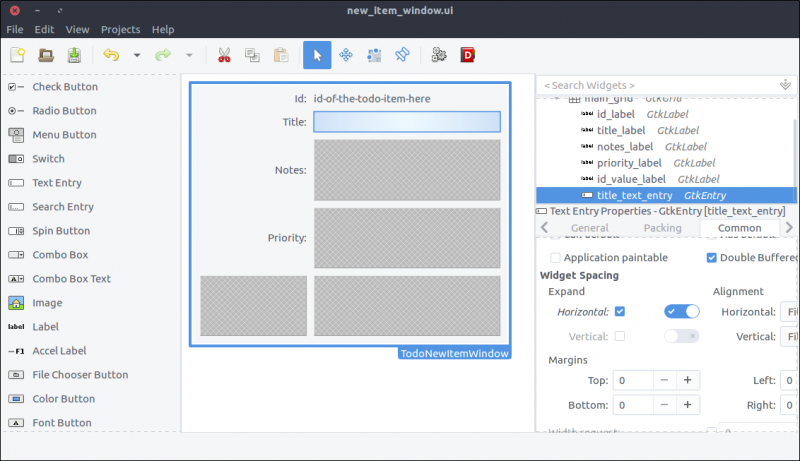Enable the Application paintable checkbox
The image size is (800, 461).
(x=556, y=258)
